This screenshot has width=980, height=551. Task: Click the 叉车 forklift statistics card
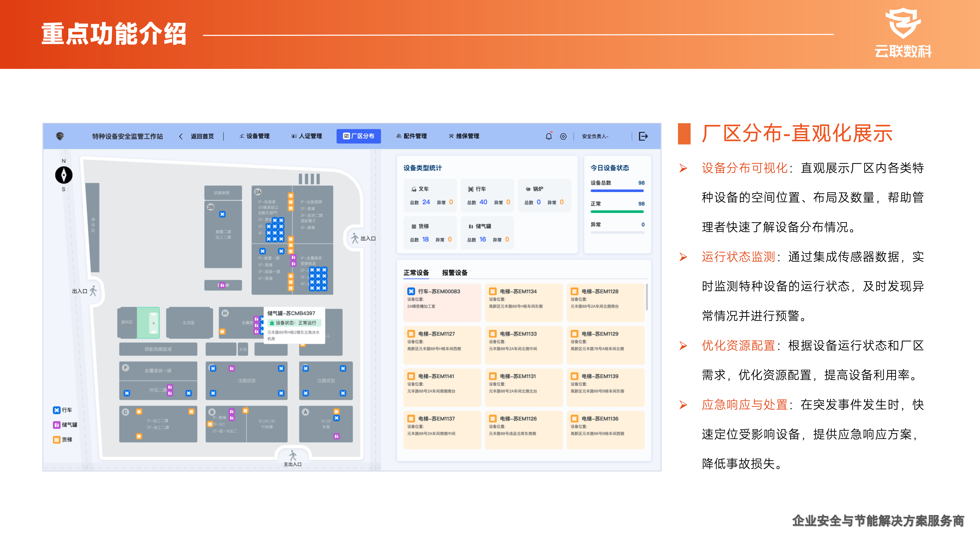coord(430,196)
